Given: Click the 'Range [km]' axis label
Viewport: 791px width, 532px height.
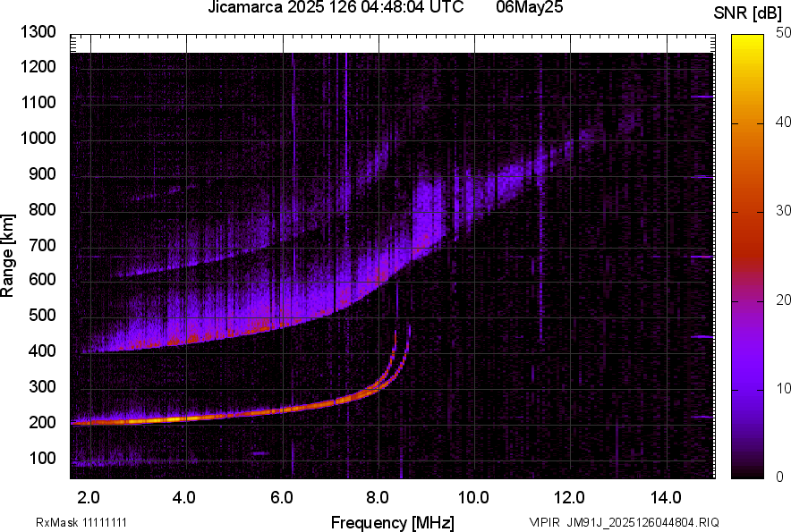Looking at the screenshot, I should (x=7, y=256).
